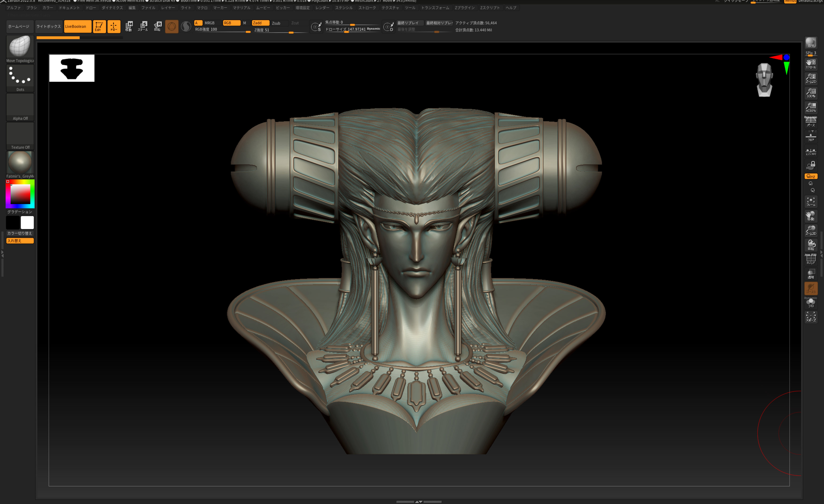Open the Zプラグイン menu

(x=465, y=8)
